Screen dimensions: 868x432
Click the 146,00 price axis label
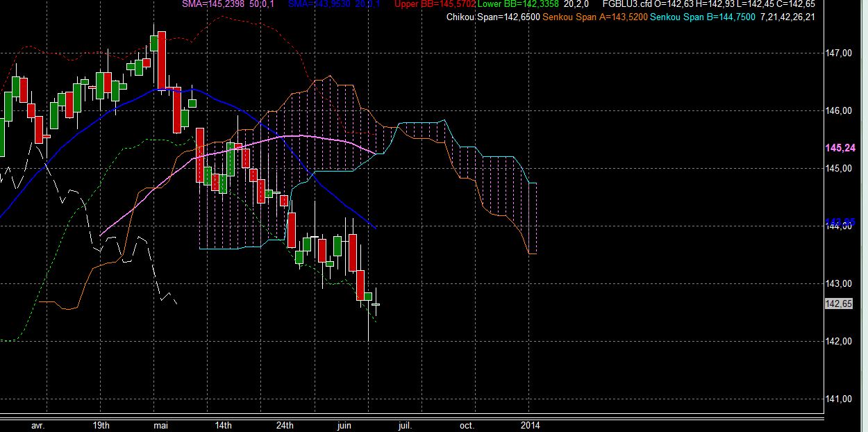pos(839,110)
